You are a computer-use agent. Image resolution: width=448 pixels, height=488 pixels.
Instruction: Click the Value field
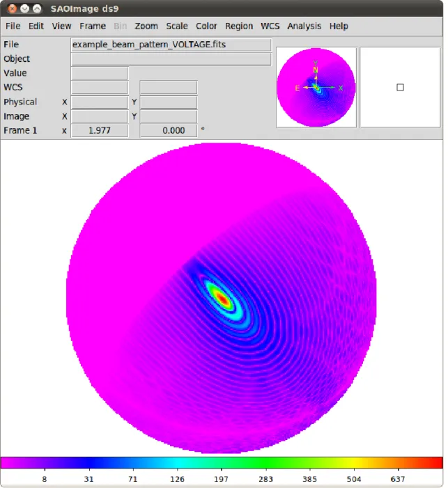click(x=100, y=74)
